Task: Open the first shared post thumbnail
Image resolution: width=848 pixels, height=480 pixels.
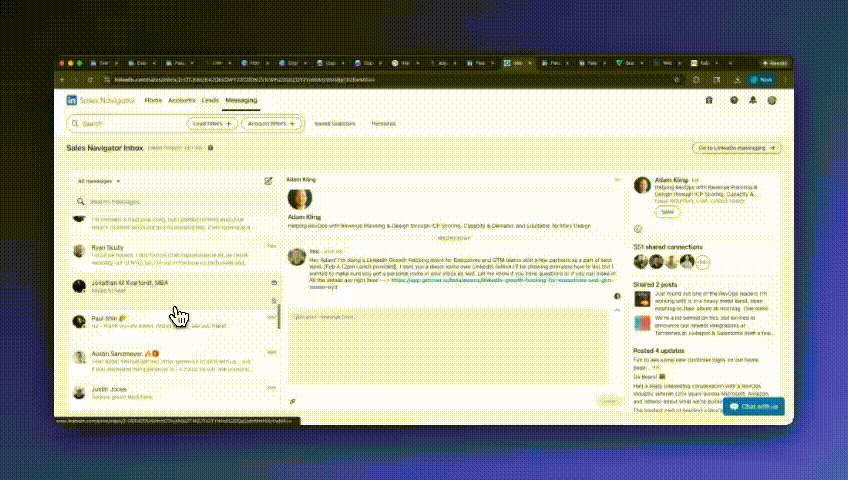Action: (x=642, y=299)
